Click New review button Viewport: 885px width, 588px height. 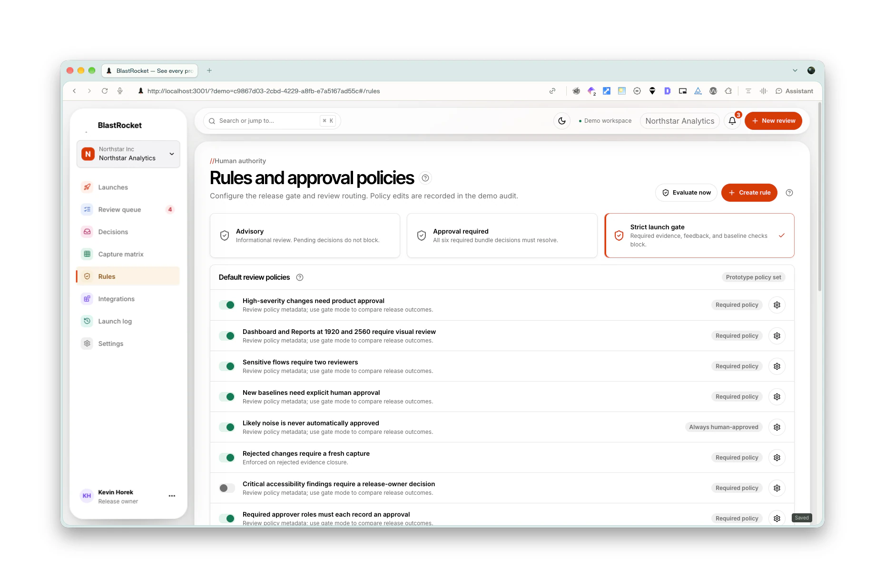pyautogui.click(x=773, y=121)
